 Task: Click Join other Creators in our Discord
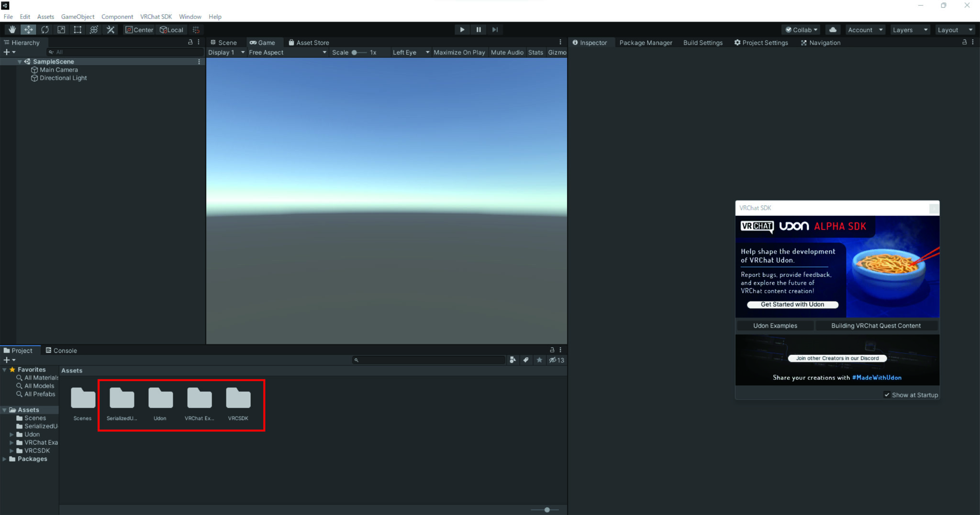836,358
